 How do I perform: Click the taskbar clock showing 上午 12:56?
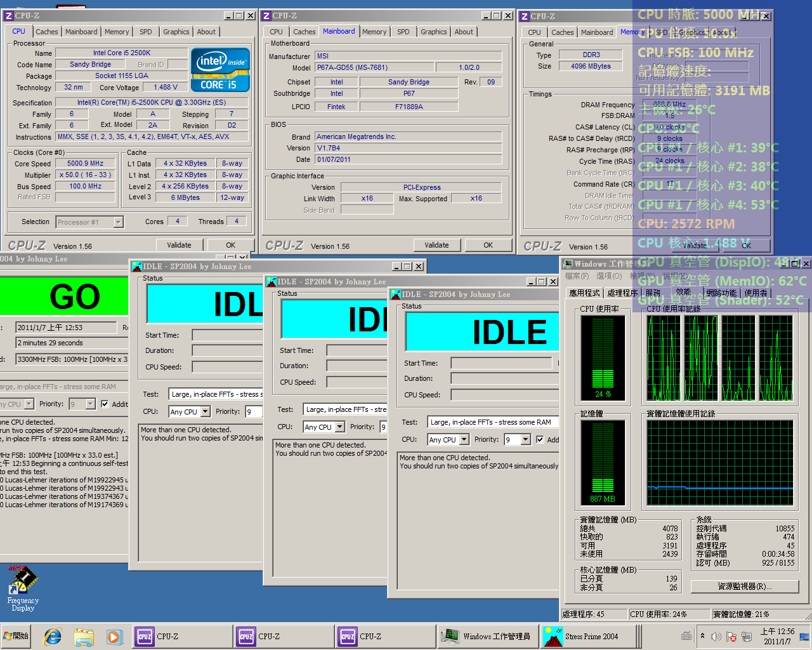tap(777, 636)
